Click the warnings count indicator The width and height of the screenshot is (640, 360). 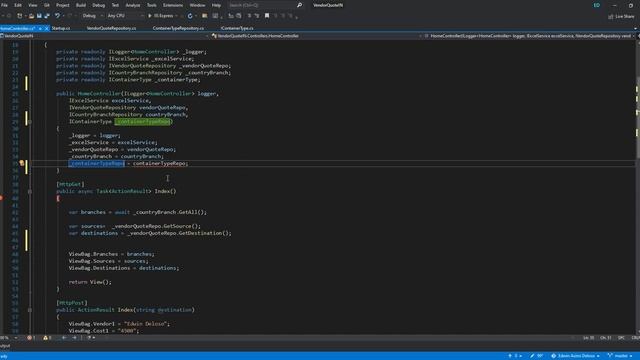pyautogui.click(x=47, y=338)
